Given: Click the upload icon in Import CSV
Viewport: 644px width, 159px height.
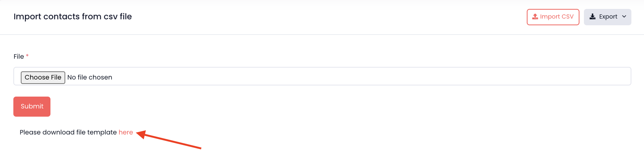Looking at the screenshot, I should (x=535, y=17).
